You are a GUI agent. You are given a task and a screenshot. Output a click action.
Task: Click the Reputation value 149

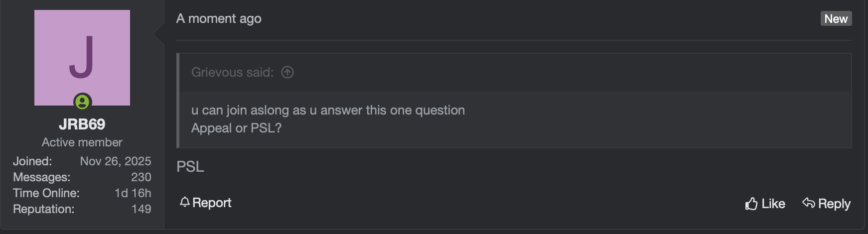[x=142, y=209]
